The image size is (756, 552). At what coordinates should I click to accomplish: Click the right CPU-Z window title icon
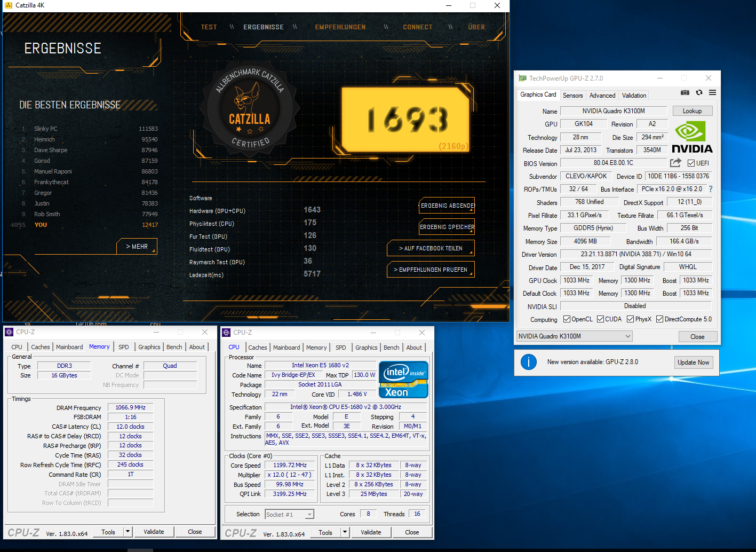[x=226, y=333]
